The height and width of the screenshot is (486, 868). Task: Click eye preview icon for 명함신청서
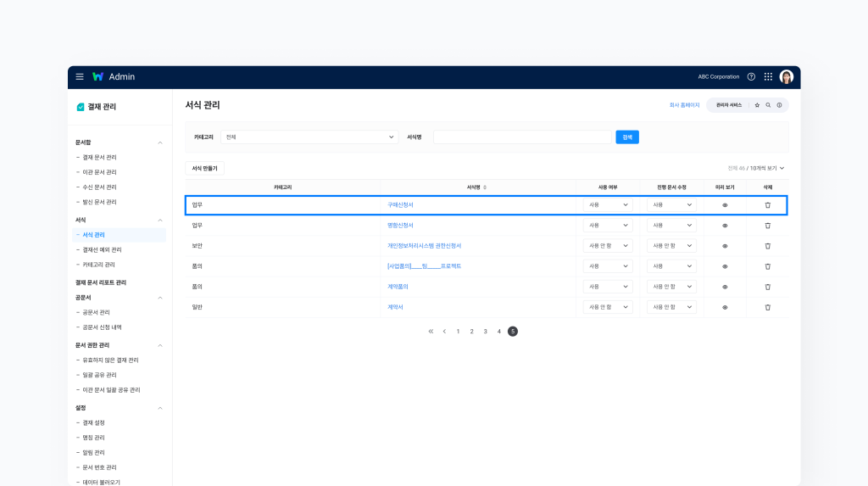[725, 226]
